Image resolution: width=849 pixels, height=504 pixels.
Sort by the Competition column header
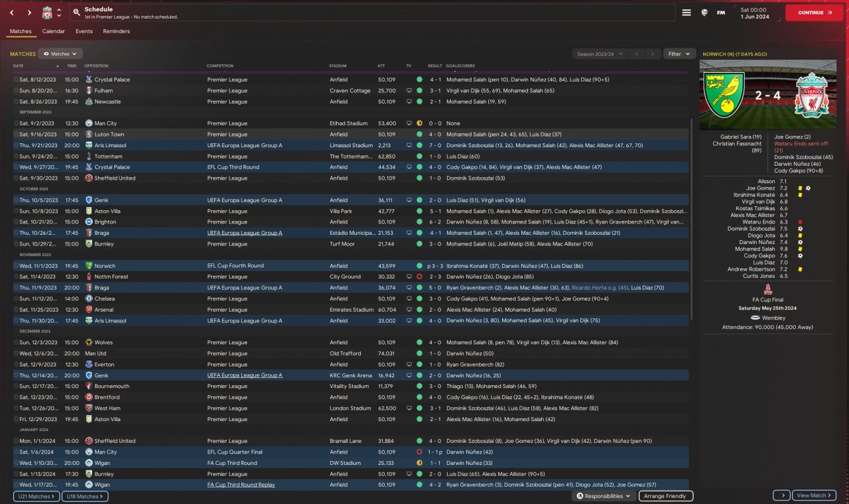tap(220, 66)
